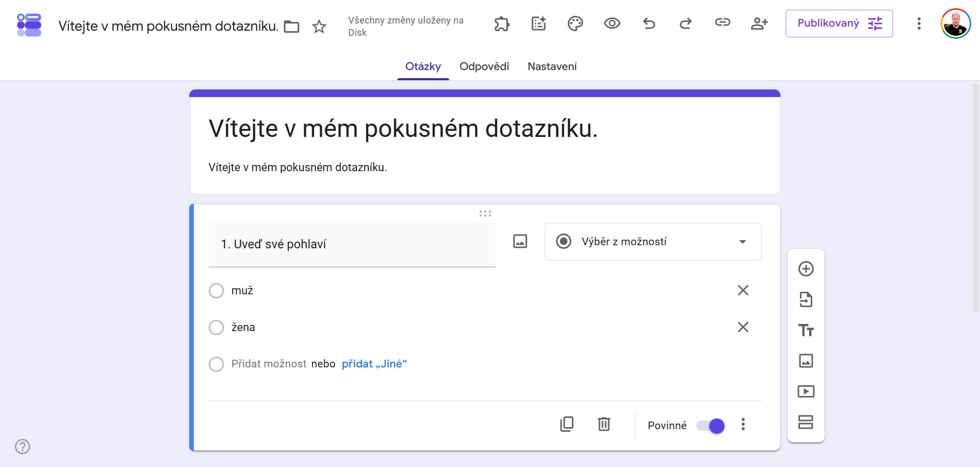Edit the form title heading
Screen dimensions: 980x467
[403, 128]
